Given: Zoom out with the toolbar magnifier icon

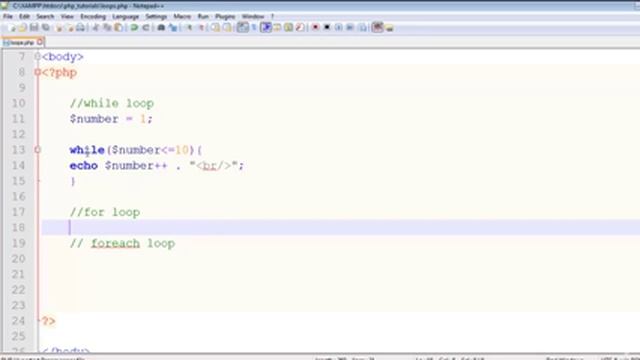Looking at the screenshot, I should click(x=201, y=28).
